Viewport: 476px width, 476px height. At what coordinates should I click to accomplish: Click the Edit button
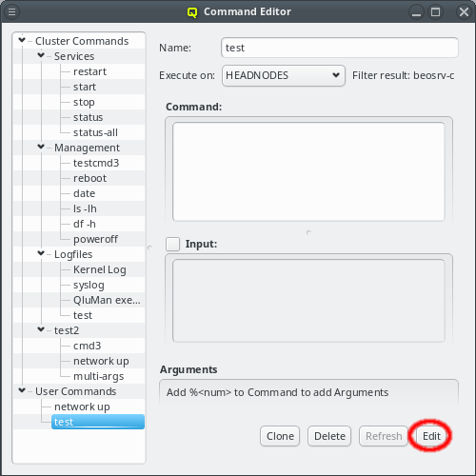pyautogui.click(x=431, y=436)
